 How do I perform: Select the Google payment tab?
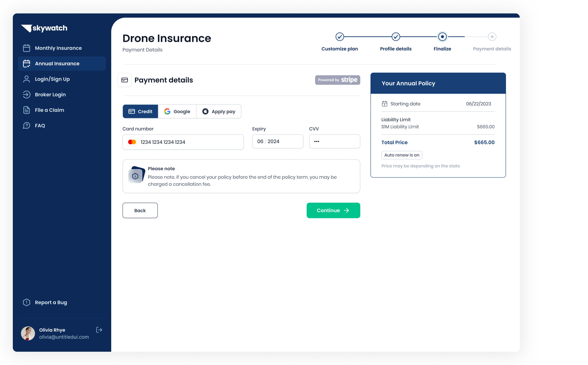click(x=177, y=111)
